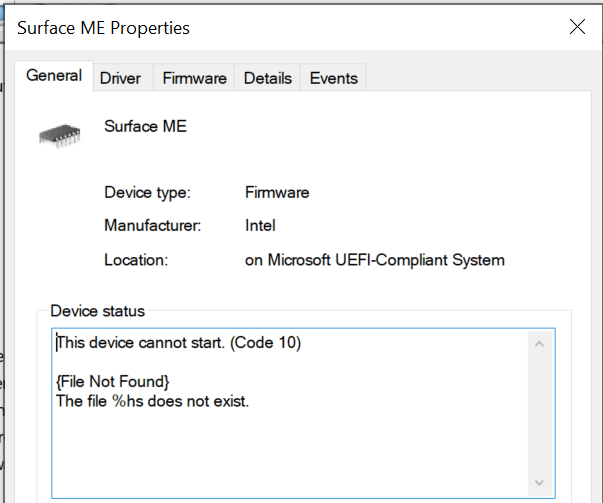The image size is (603, 503).
Task: Open the Firmware tab
Action: (194, 78)
